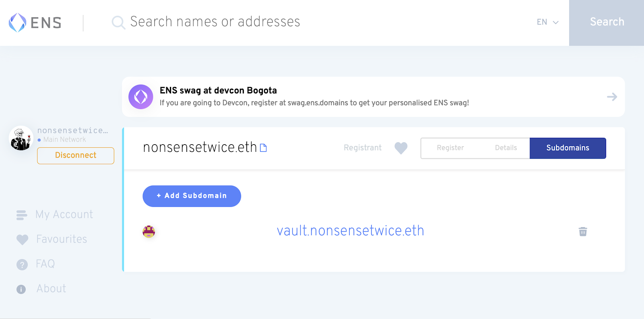This screenshot has width=644, height=319.
Task: Open the EN language dropdown
Action: click(547, 22)
